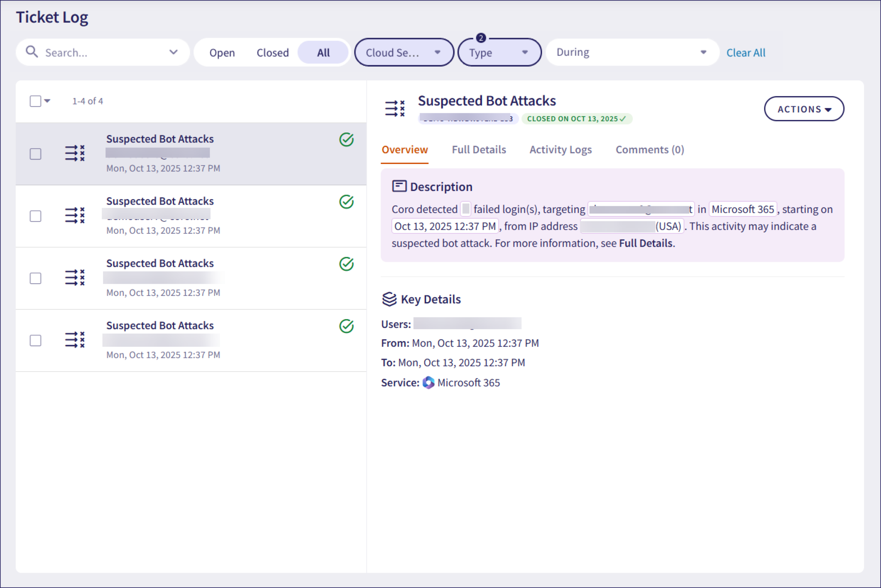Expand the search options chevron
881x588 pixels.
click(173, 52)
